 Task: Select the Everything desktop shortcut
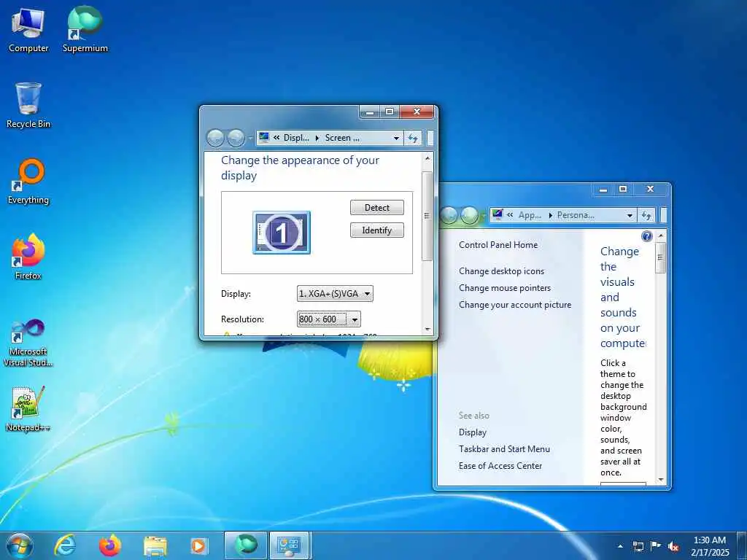28,182
